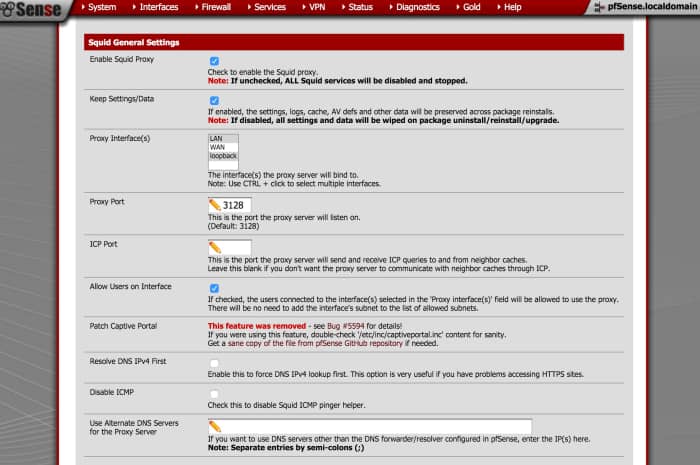Open the Help menu
Viewport: 700px width, 465px height.
coord(509,7)
